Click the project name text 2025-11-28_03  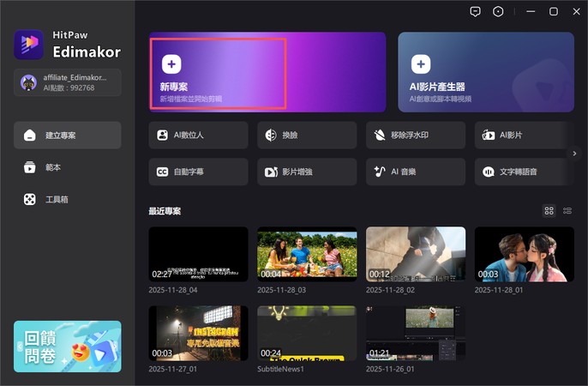[x=282, y=290]
